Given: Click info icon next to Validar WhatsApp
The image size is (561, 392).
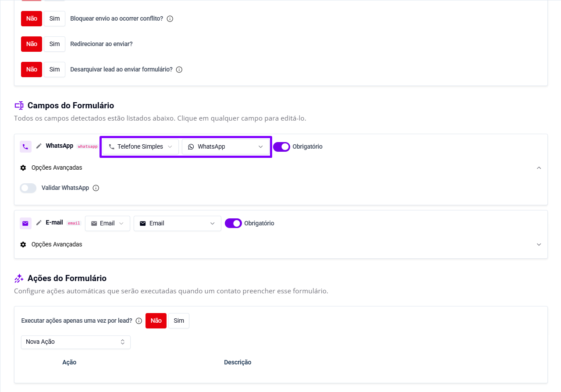Looking at the screenshot, I should click(x=96, y=188).
